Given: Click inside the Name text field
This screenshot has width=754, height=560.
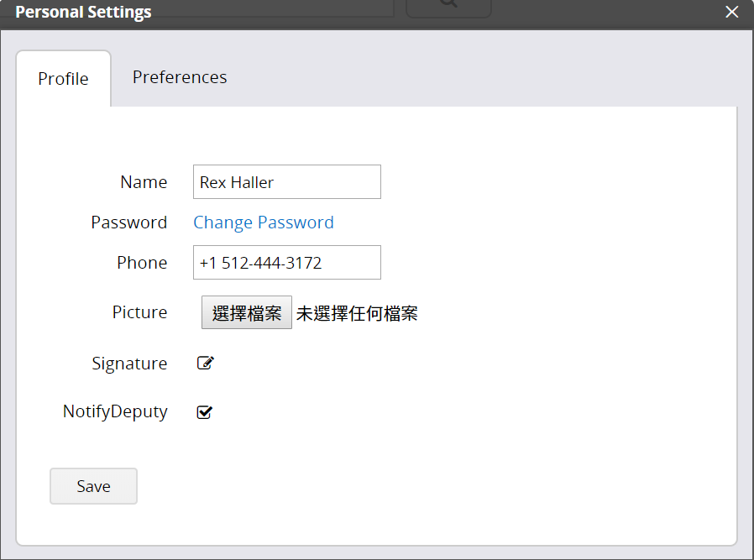Looking at the screenshot, I should pos(286,181).
